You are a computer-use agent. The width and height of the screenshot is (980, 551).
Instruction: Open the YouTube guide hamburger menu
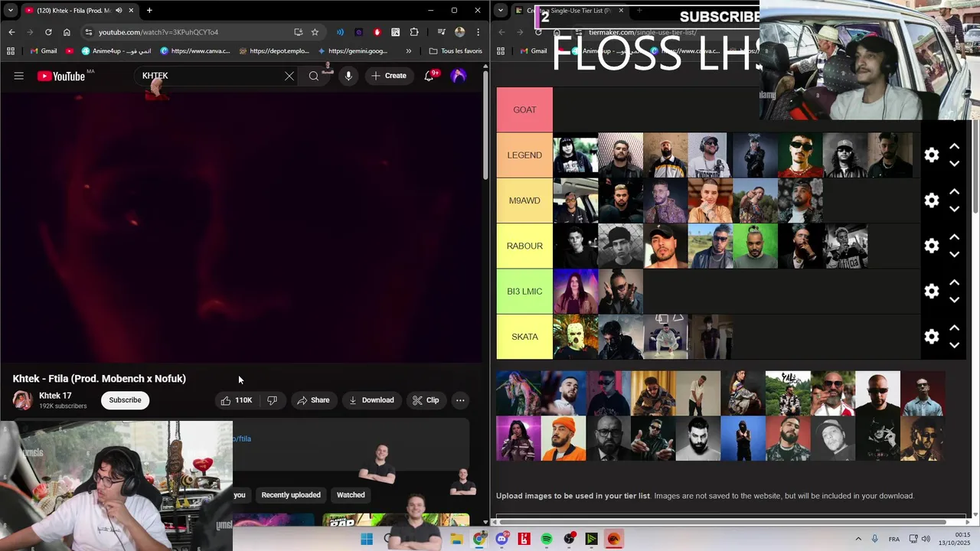19,76
